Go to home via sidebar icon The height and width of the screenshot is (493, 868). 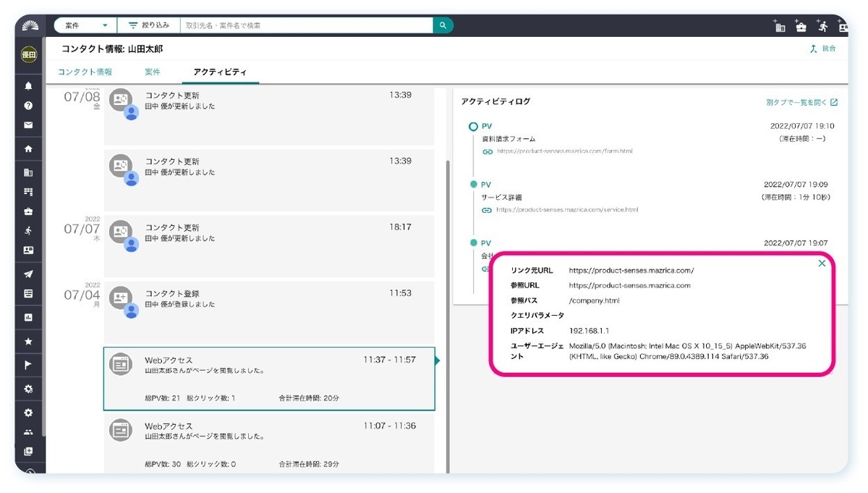click(x=28, y=149)
